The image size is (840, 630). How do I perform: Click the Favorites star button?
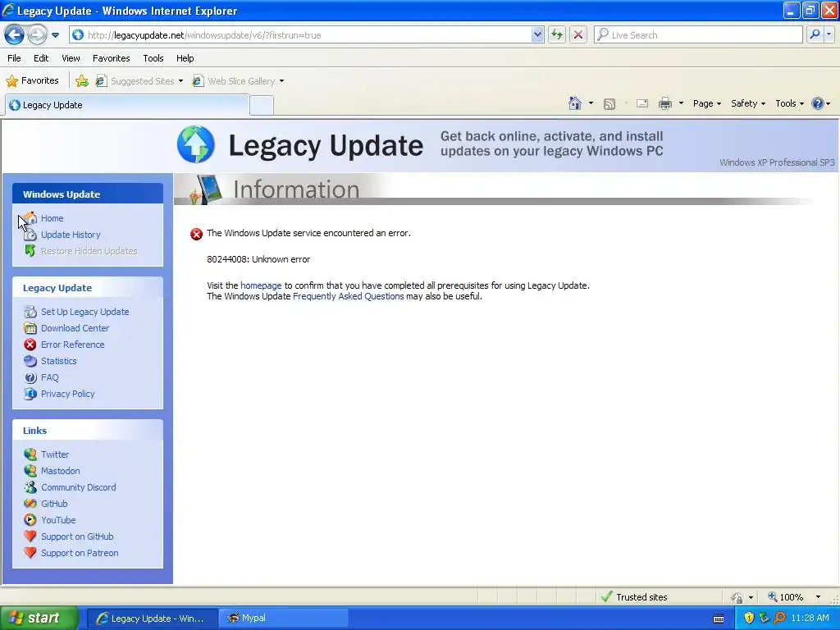click(x=32, y=81)
